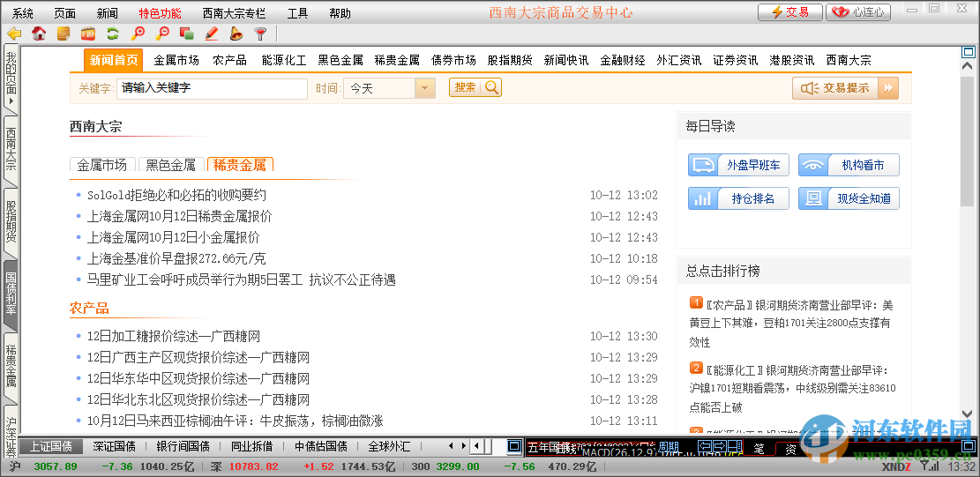Open the 西南大宗专栏 menu

234,13
